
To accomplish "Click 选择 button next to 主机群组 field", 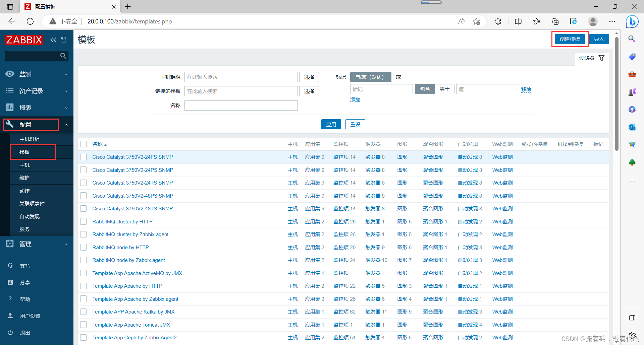I will tap(309, 77).
